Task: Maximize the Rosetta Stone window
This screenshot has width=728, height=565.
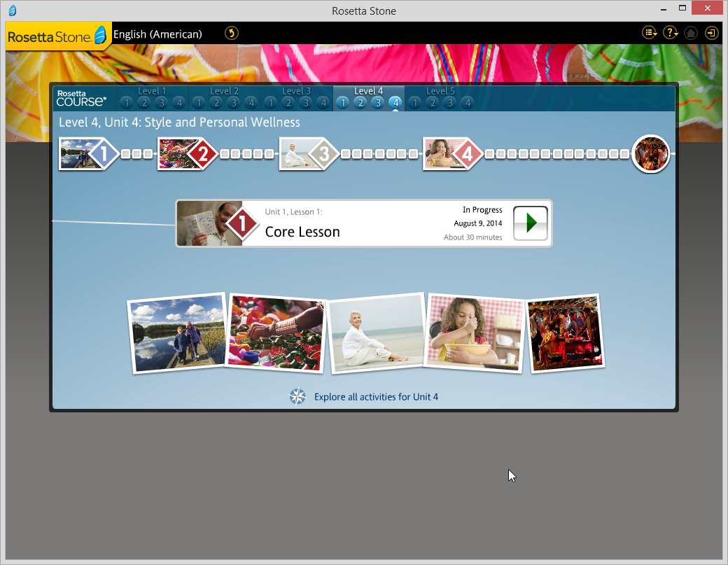Action: coord(682,8)
